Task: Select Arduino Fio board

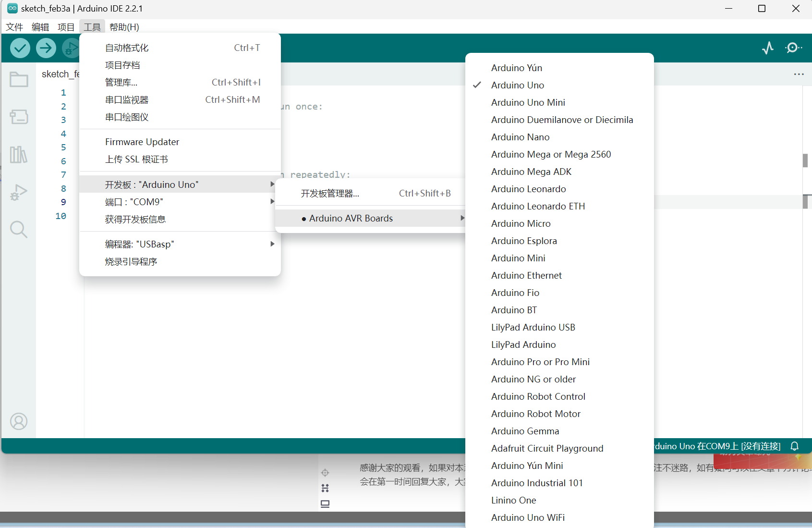Action: point(559,293)
